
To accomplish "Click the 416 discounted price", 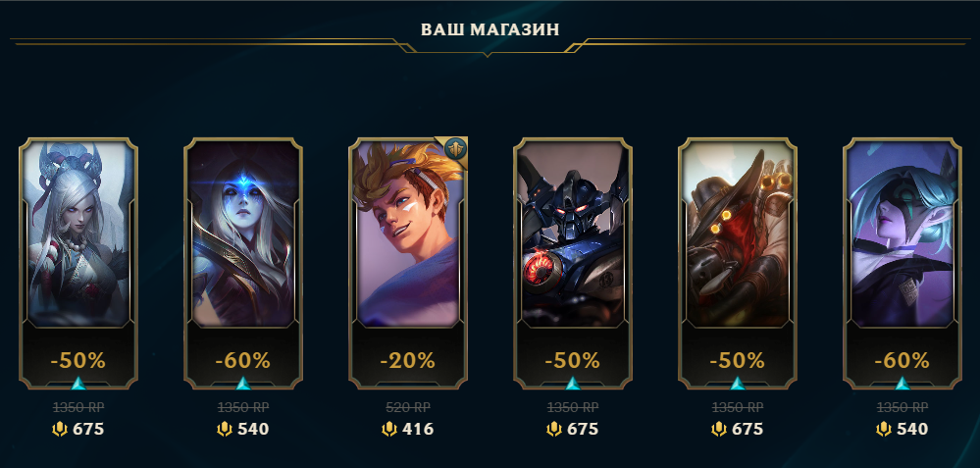I will tap(417, 430).
